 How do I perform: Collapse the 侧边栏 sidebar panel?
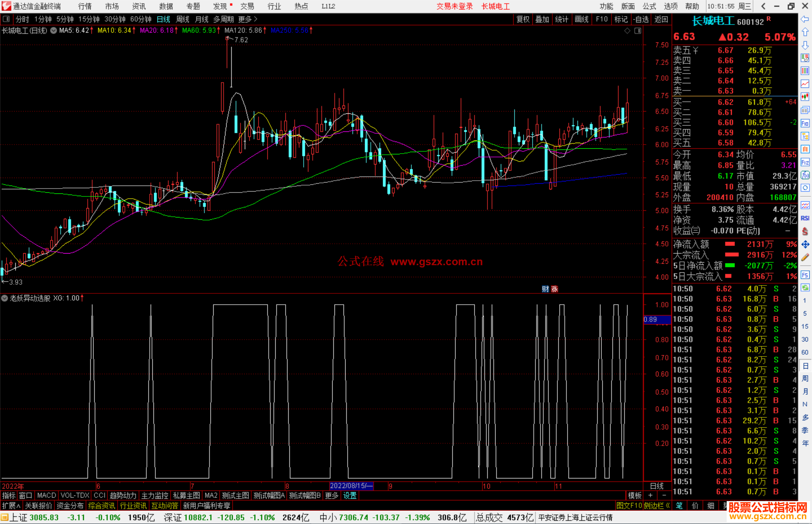click(x=657, y=506)
